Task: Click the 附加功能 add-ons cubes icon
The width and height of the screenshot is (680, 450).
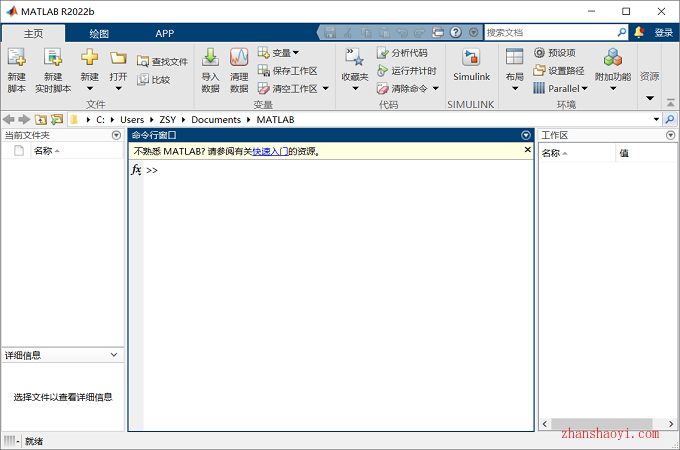Action: 613,57
